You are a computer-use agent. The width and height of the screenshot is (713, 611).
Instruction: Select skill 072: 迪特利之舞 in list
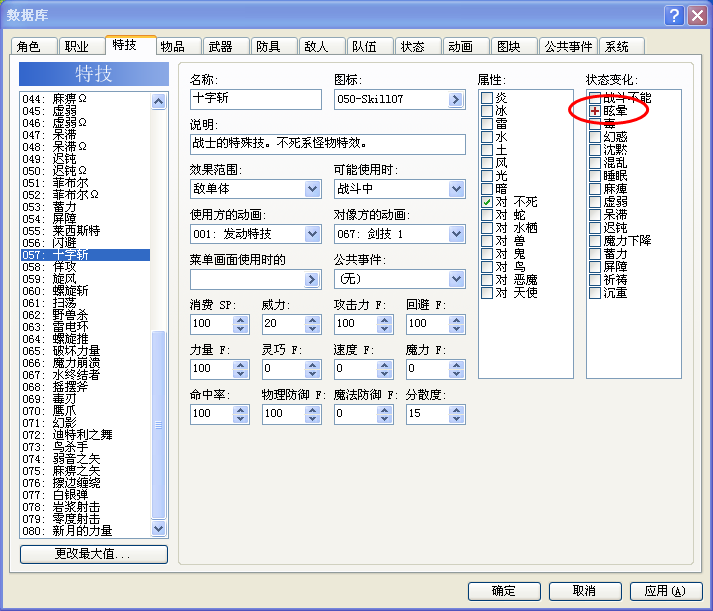[85, 435]
